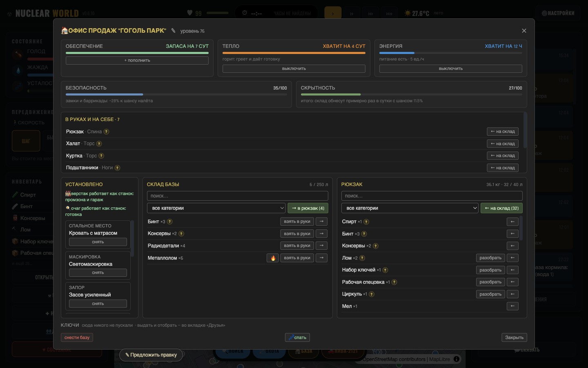
Task: Remove Кровать с матрасом with снять
Action: [x=98, y=242]
